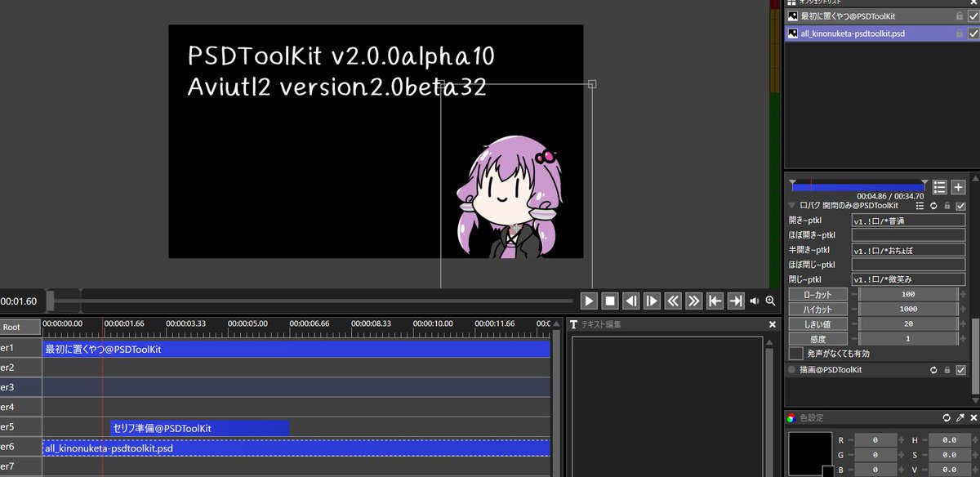
Task: Click the 感度 parameter button
Action: (x=817, y=338)
